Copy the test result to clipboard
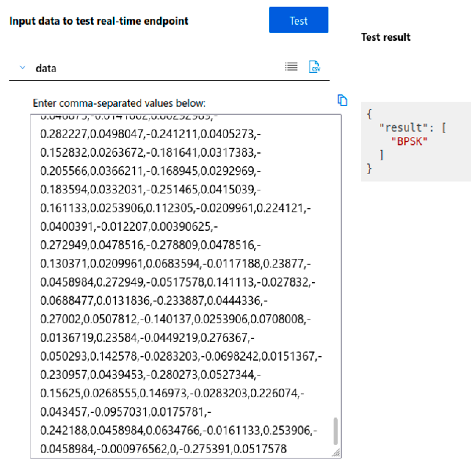The height and width of the screenshot is (464, 476). coord(342,100)
